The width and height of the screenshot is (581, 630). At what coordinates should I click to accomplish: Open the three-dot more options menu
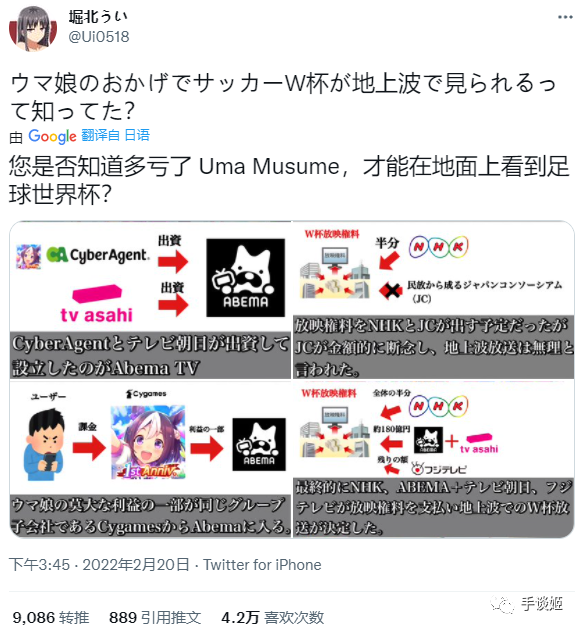pyautogui.click(x=565, y=17)
